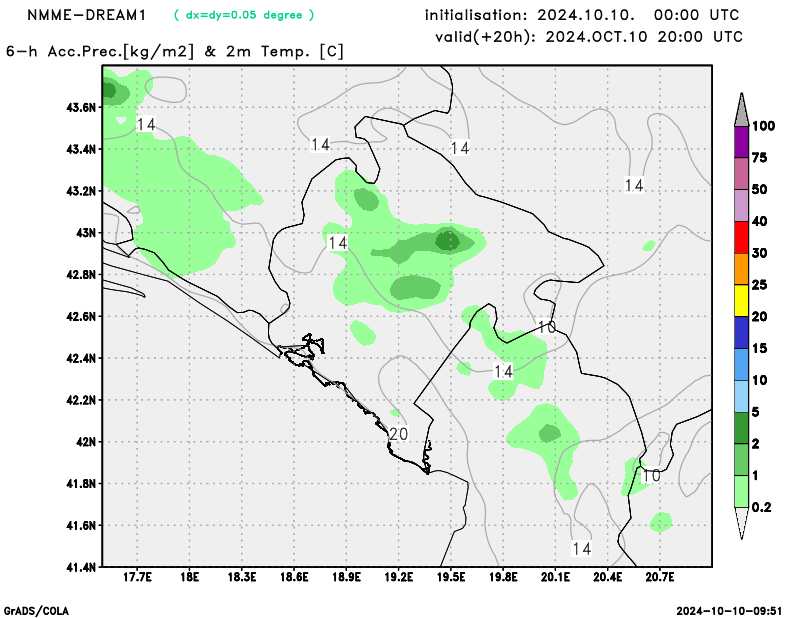Image resolution: width=800 pixels, height=618 pixels.
Task: Click the 18.6E longitude axis label
Action: (x=294, y=577)
